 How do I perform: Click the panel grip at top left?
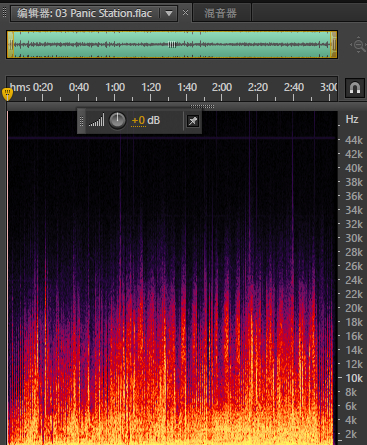[4, 13]
